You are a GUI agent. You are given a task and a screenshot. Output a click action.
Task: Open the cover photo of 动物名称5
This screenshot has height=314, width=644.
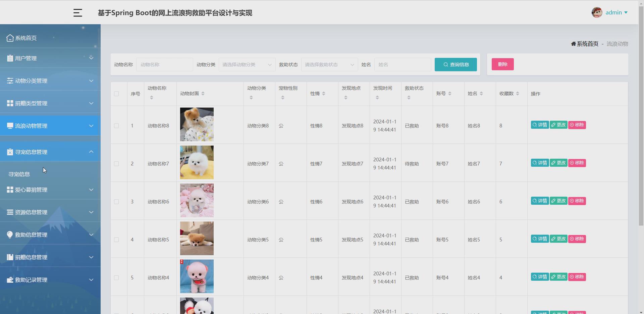coord(197,238)
